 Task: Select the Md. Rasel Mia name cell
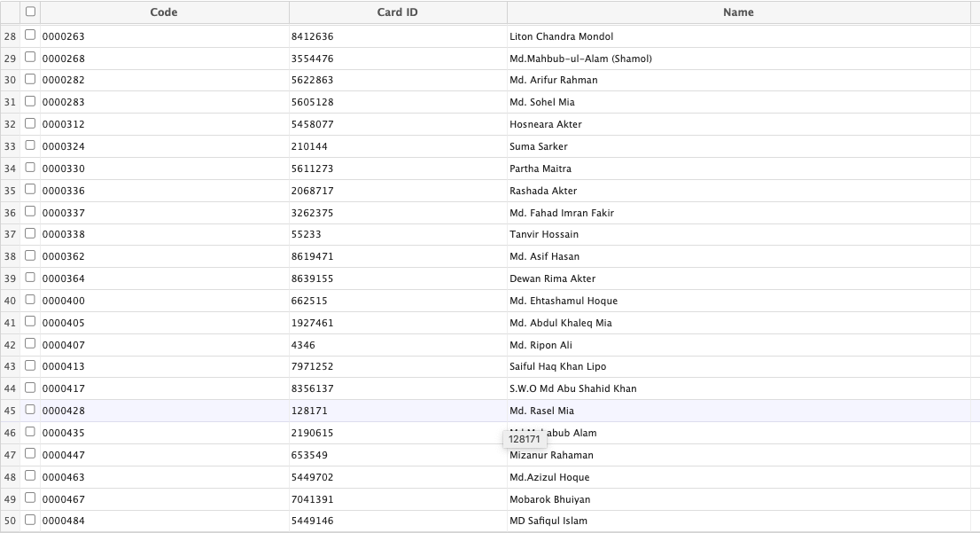pyautogui.click(x=541, y=411)
